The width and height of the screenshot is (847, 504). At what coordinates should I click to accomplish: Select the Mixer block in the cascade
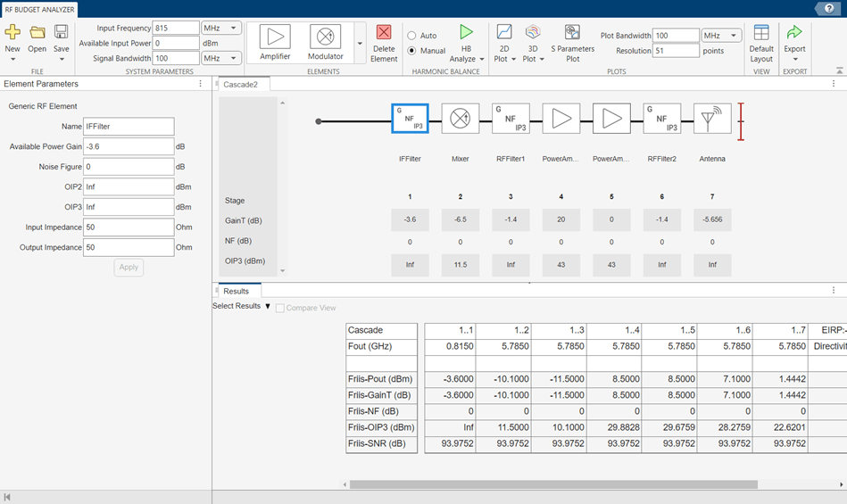[x=461, y=119]
